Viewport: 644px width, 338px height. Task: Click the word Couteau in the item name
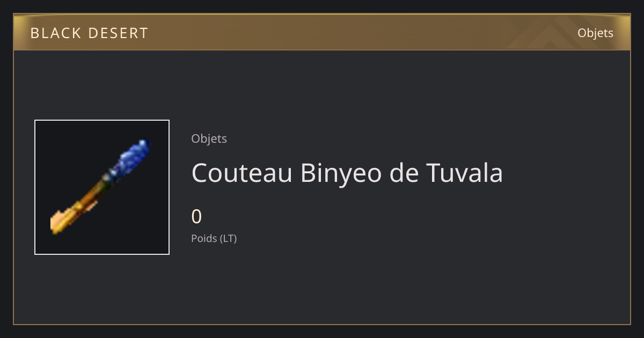pyautogui.click(x=241, y=173)
